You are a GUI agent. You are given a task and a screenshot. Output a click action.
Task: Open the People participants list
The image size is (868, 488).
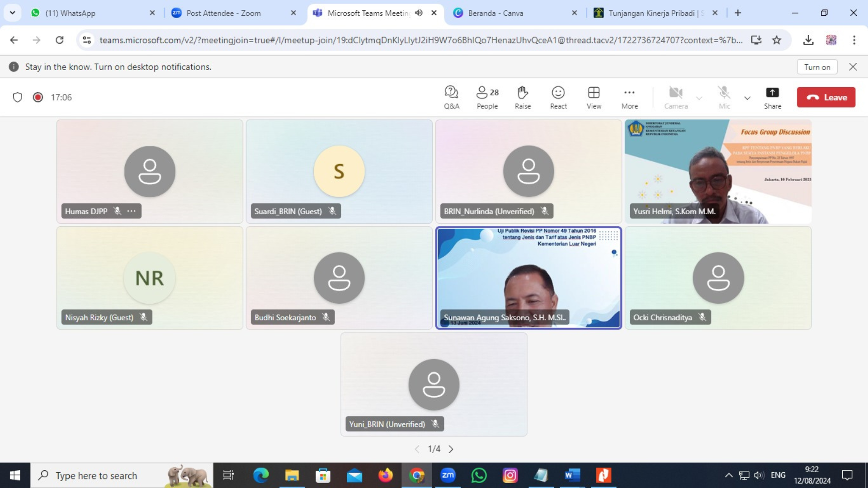tap(487, 97)
